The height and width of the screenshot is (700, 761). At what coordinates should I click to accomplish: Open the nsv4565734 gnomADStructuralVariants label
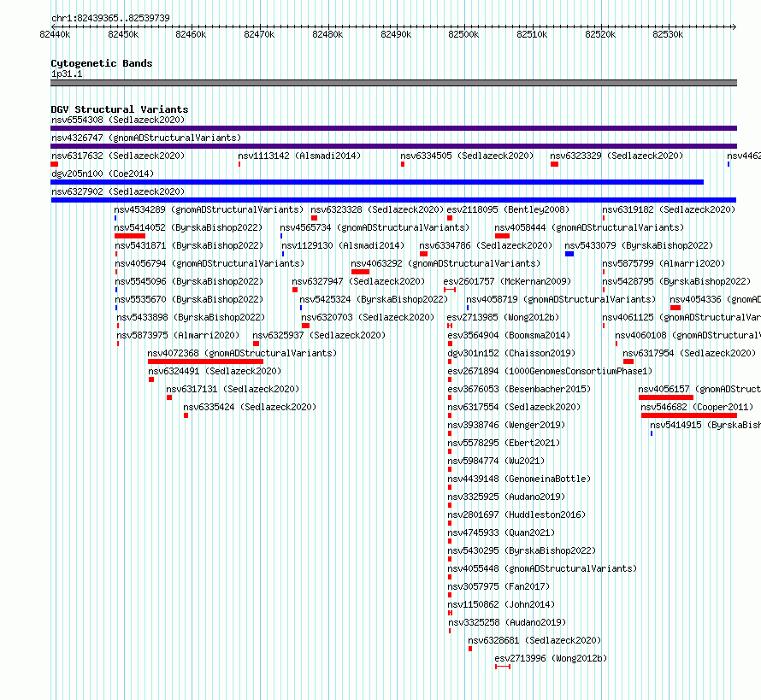click(x=375, y=227)
